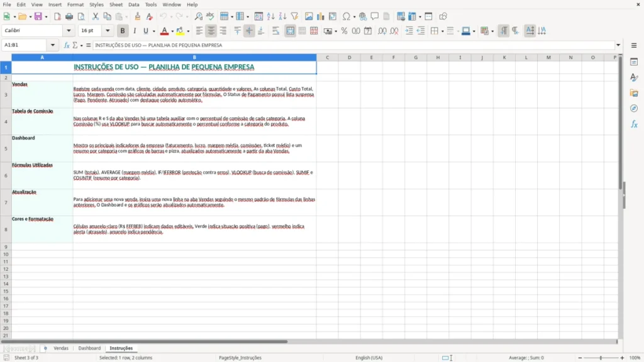Toggle Italic formatting
Screen dimensions: 644x362
tap(135, 31)
